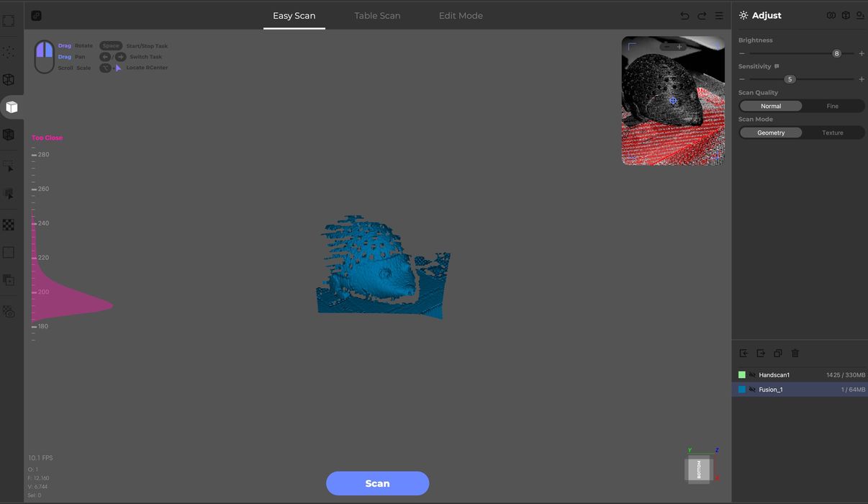Click the redo arrow icon
The height and width of the screenshot is (504, 868).
coord(702,16)
